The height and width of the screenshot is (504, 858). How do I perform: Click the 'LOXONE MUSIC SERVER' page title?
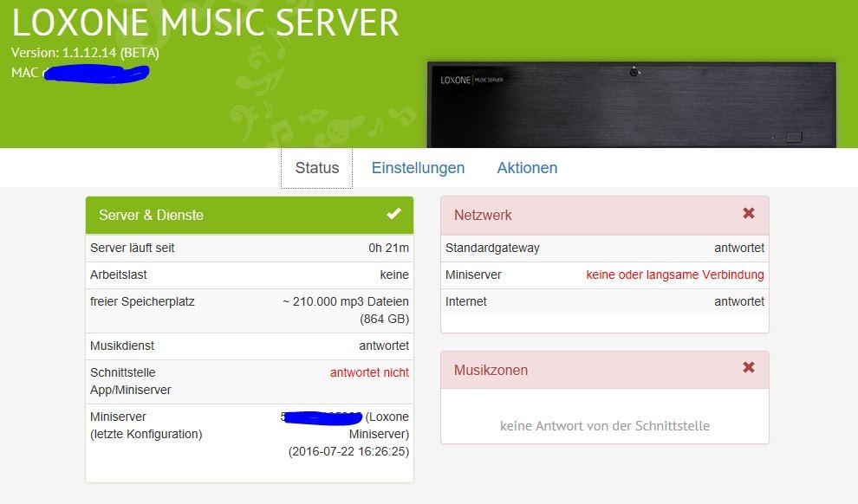(x=205, y=23)
